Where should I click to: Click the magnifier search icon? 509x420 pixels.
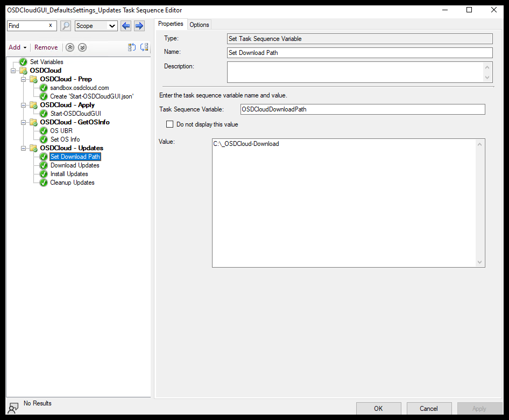66,26
